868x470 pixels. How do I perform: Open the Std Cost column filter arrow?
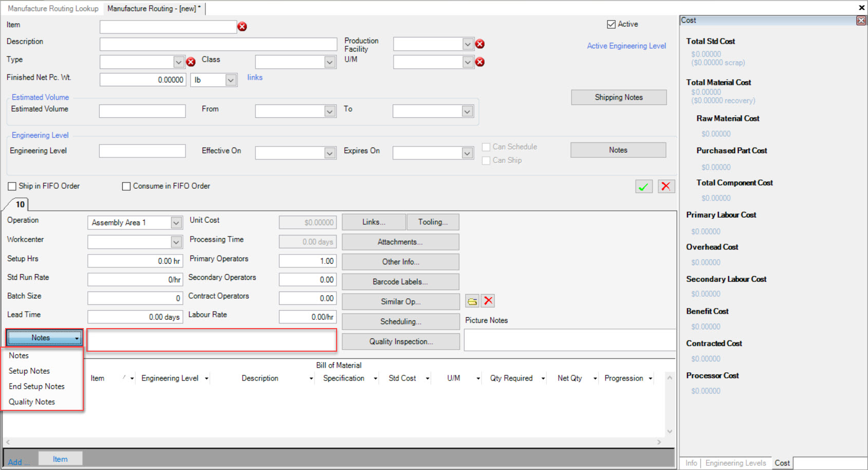coord(427,378)
